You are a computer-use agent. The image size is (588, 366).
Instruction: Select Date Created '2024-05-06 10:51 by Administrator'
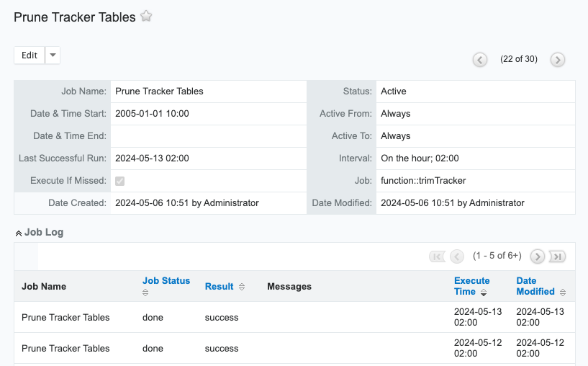coord(186,202)
